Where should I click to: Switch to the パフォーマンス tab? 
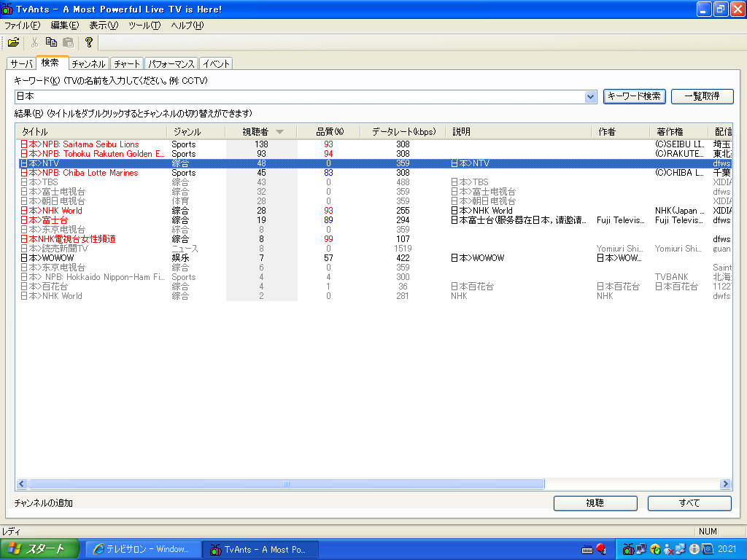(171, 64)
